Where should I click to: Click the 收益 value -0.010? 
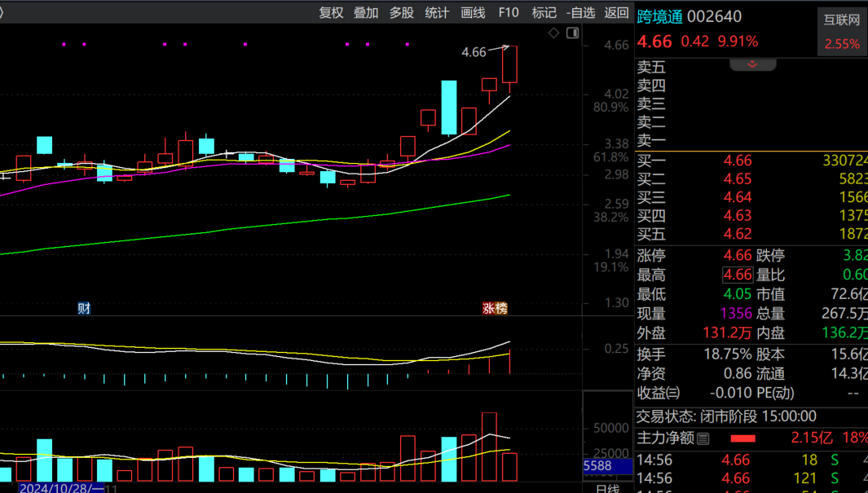(x=731, y=393)
